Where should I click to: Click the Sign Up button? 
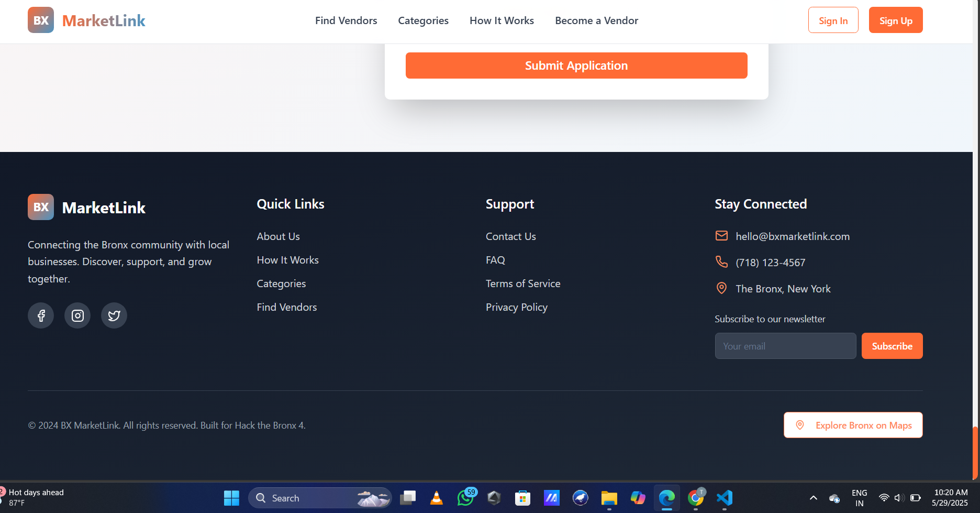point(895,20)
